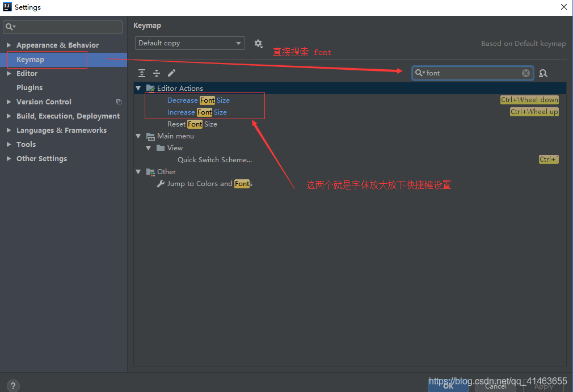Select Quick Switch Scheme... action
573x392 pixels.
214,160
